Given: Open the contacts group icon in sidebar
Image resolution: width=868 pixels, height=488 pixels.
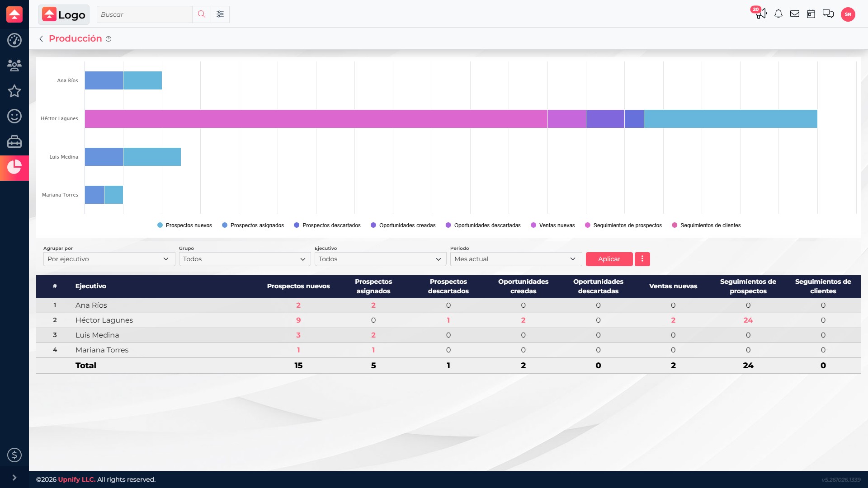Looking at the screenshot, I should pos(14,66).
